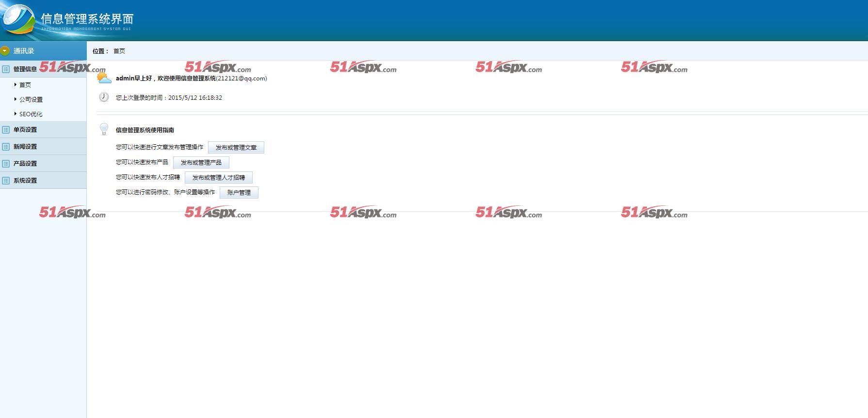Click the text 您可以快速发布人才招聘
Screen dimensions: 868x418
tap(148, 177)
